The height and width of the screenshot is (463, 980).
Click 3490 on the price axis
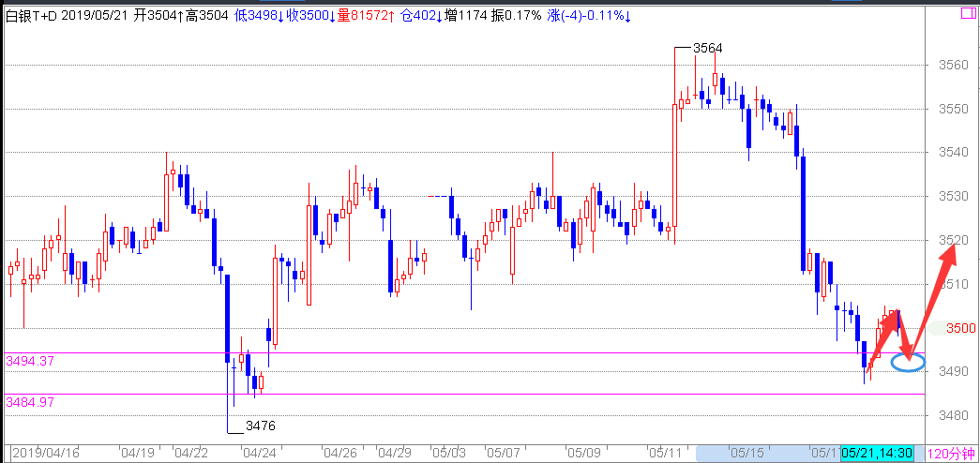click(x=954, y=372)
